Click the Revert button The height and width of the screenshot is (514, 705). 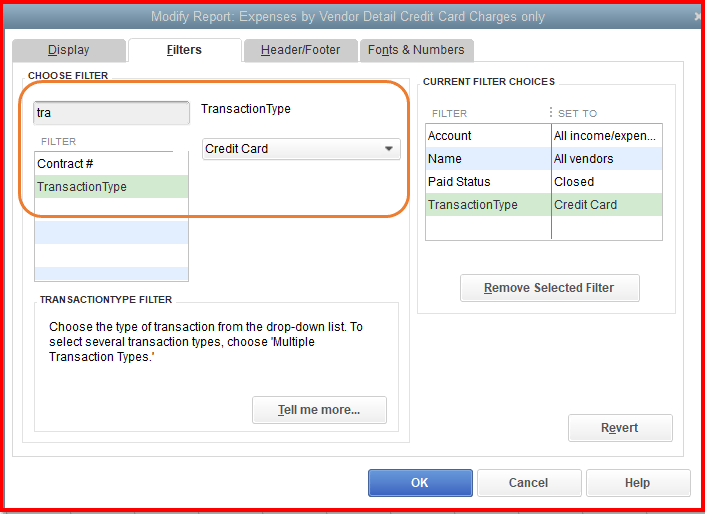click(x=620, y=428)
